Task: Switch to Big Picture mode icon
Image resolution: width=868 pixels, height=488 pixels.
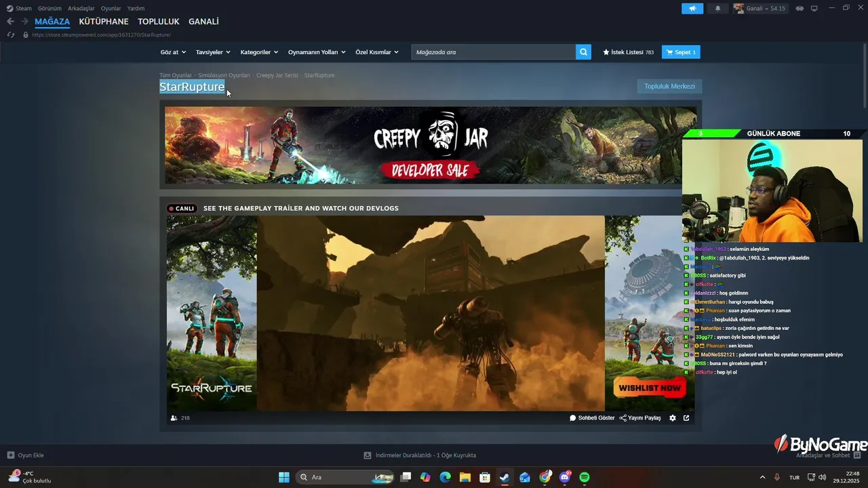Action: 814,8
